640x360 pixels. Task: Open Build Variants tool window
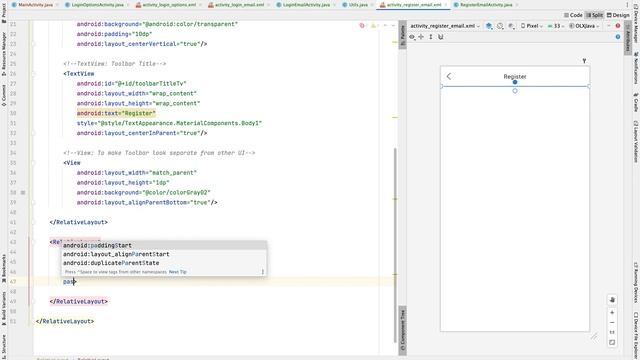(4, 308)
